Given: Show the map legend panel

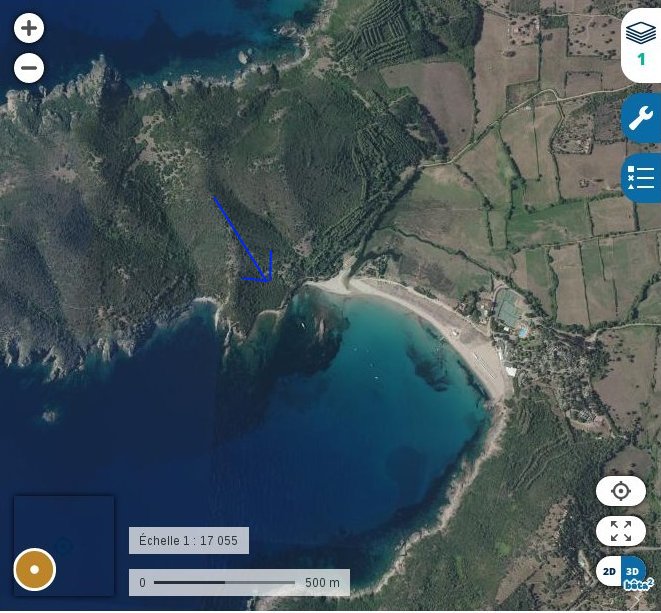Looking at the screenshot, I should [x=641, y=177].
